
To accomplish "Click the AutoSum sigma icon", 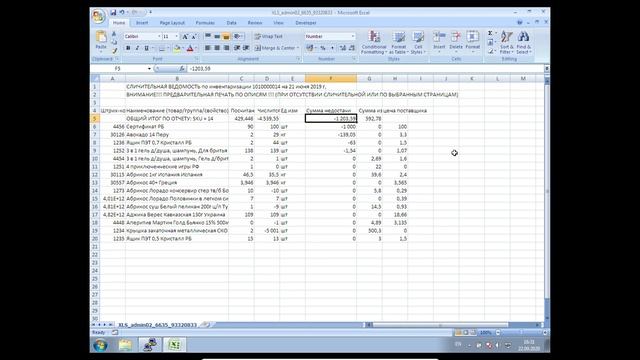I will [x=490, y=33].
